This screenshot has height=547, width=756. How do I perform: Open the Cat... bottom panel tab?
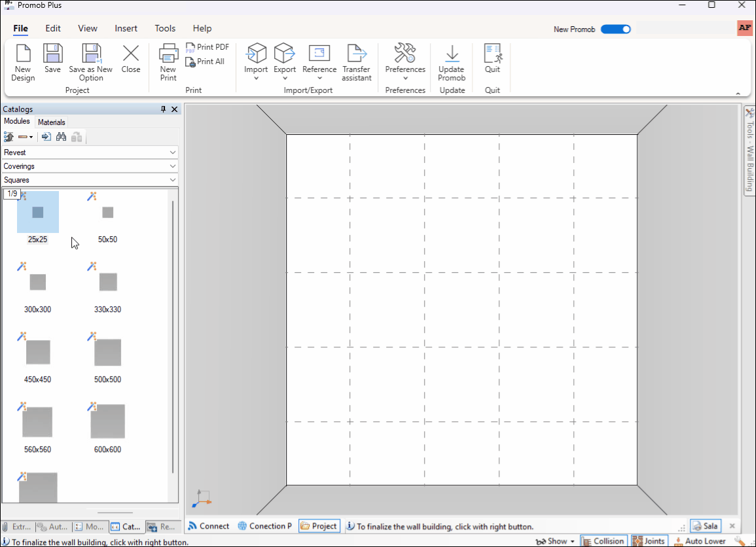[x=126, y=527]
